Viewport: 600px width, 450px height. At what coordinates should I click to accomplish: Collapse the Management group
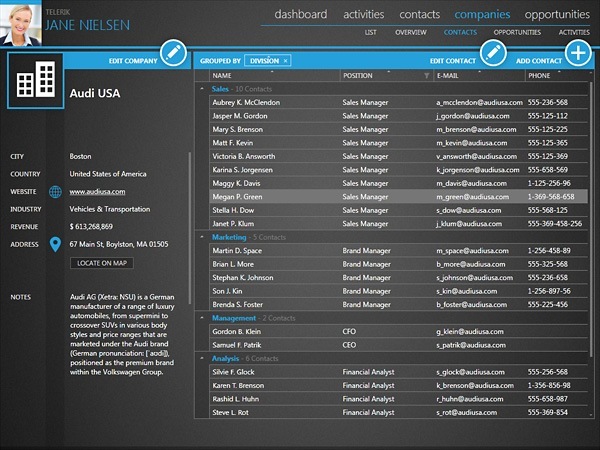(x=204, y=318)
